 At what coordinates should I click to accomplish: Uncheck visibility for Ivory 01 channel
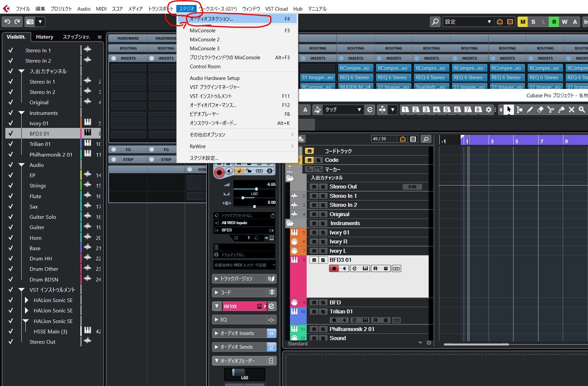pyautogui.click(x=11, y=123)
